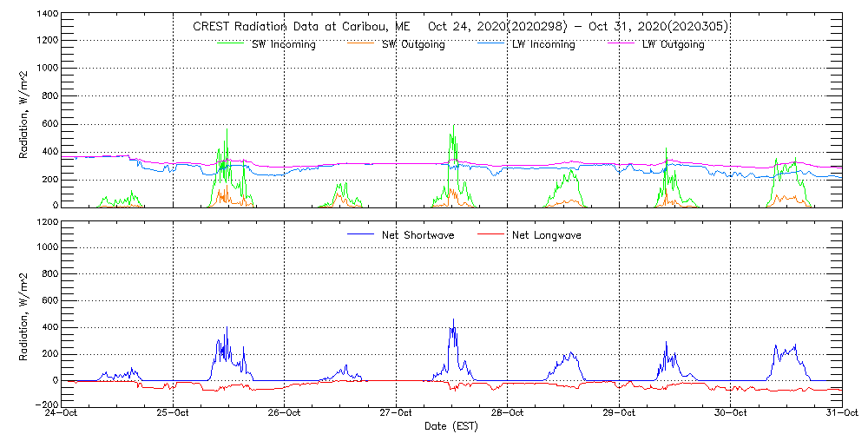Click the Net Shortwave legend label
This screenshot has height=434, width=868.
click(x=418, y=235)
